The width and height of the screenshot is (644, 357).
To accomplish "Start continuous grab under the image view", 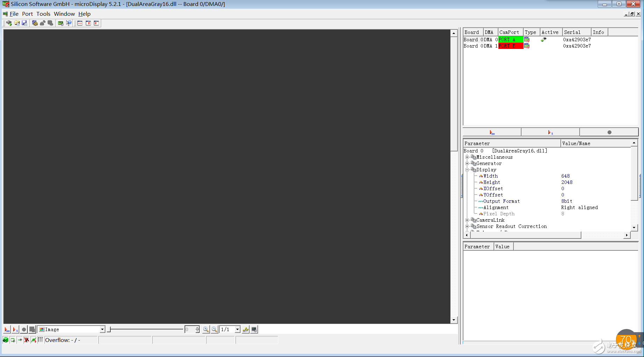I will tap(7, 329).
